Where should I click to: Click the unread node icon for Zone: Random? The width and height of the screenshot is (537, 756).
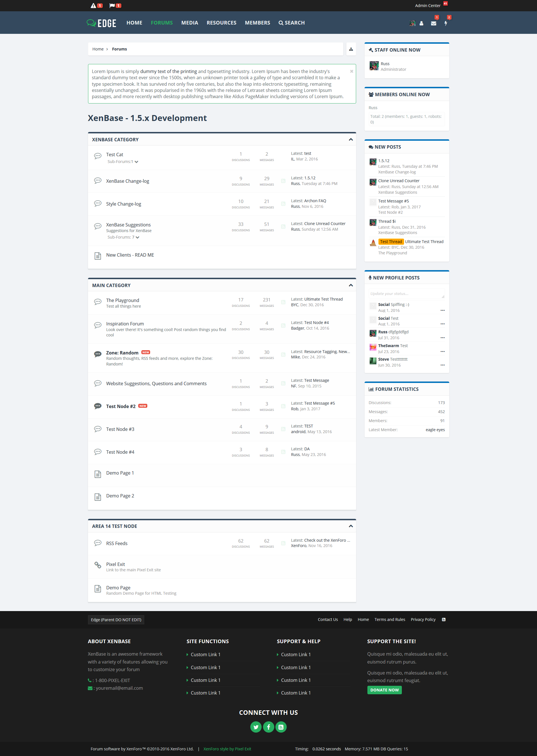tap(98, 354)
